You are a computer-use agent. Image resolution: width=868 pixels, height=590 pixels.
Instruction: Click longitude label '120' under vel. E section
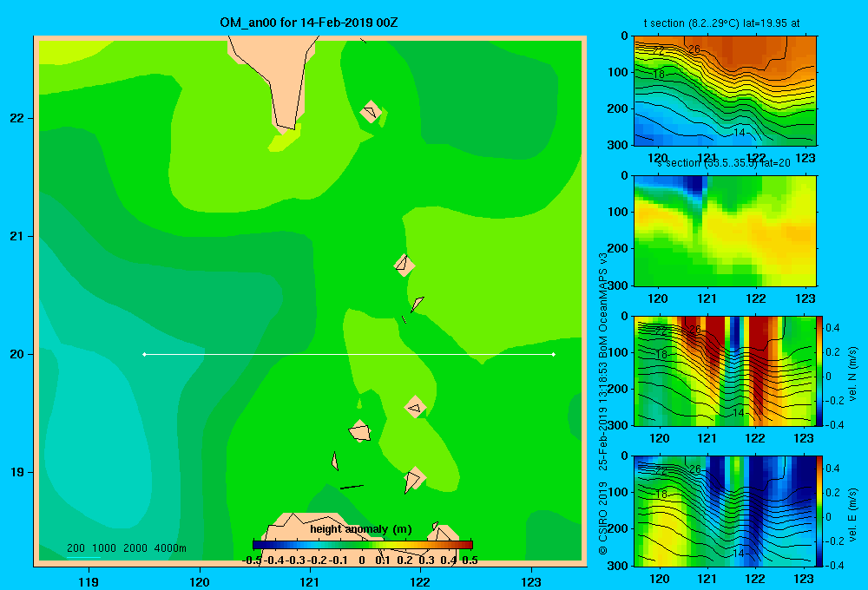[659, 579]
